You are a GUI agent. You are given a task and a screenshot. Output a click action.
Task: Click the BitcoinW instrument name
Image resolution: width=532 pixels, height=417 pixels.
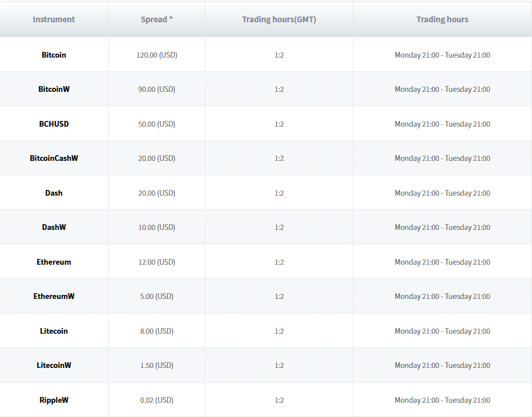pyautogui.click(x=54, y=90)
